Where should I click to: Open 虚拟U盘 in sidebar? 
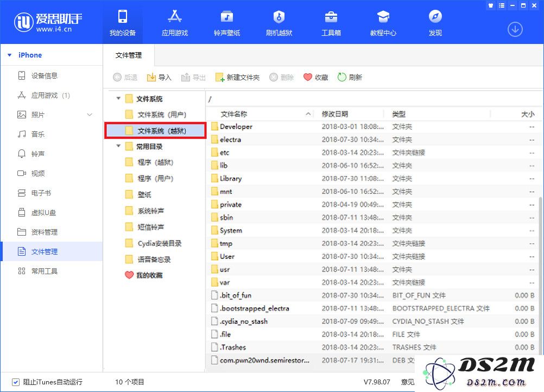[x=52, y=213]
